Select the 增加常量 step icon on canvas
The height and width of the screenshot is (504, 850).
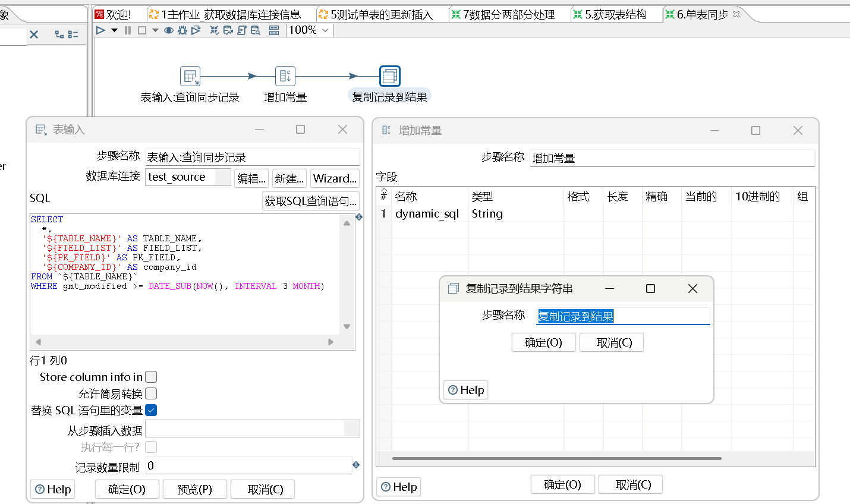coord(285,76)
